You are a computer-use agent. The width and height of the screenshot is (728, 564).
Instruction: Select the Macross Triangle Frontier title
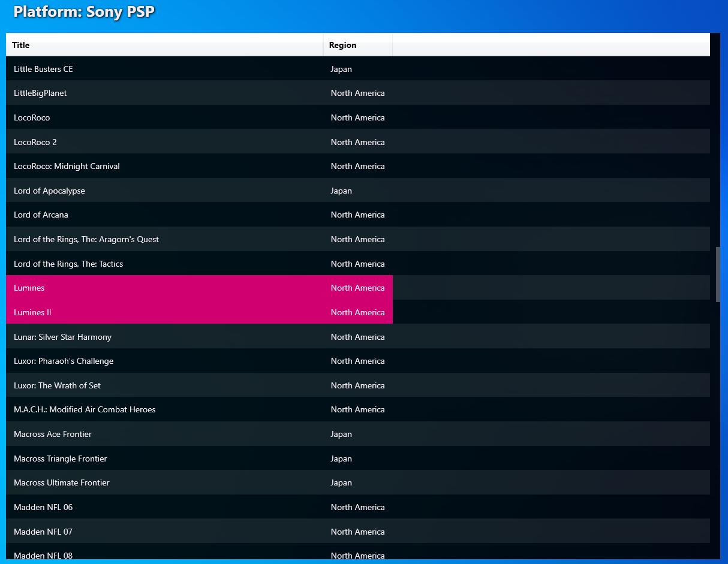click(61, 459)
